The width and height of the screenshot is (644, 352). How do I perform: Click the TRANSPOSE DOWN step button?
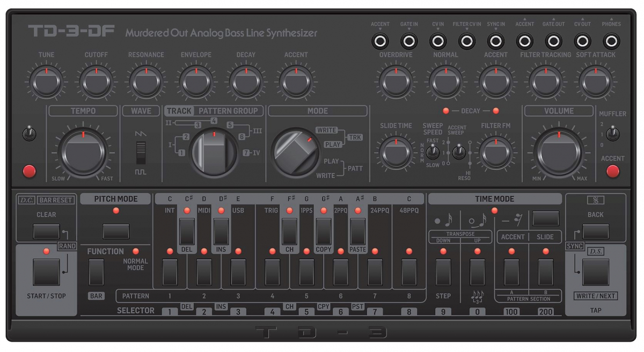pyautogui.click(x=443, y=272)
